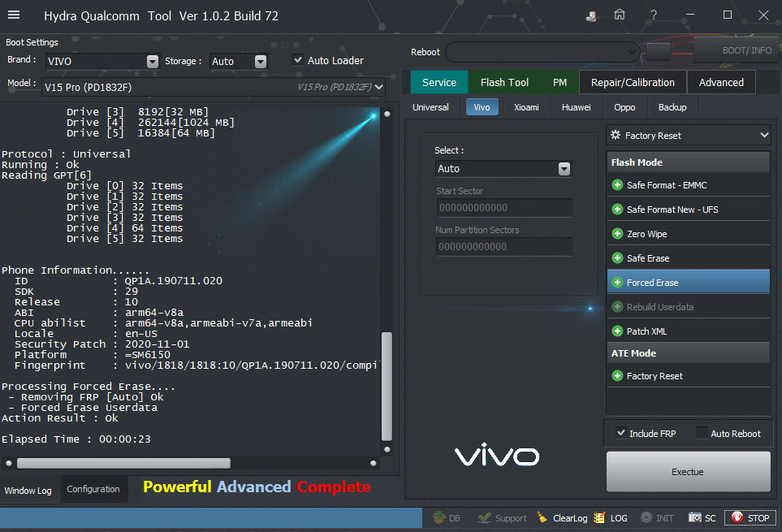The width and height of the screenshot is (782, 532).
Task: Select the Vivo sub-tab
Action: pyautogui.click(x=482, y=107)
